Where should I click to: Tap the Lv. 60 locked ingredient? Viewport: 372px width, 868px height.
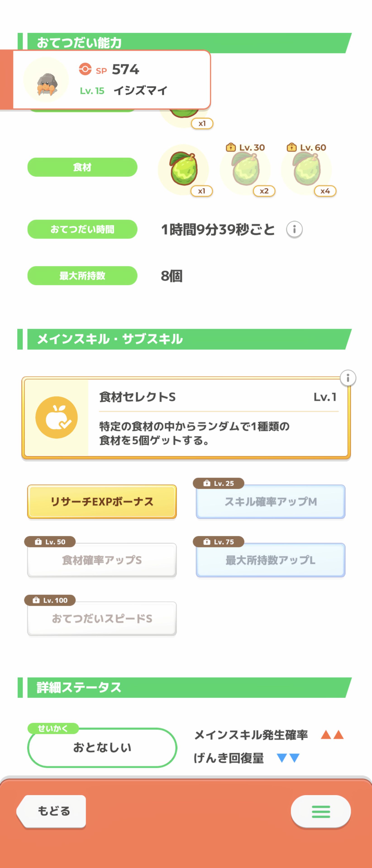click(306, 169)
